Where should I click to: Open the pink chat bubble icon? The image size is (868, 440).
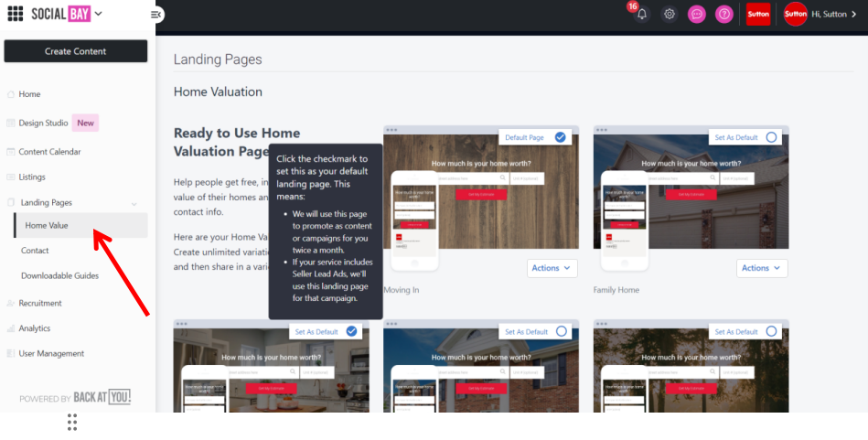696,15
